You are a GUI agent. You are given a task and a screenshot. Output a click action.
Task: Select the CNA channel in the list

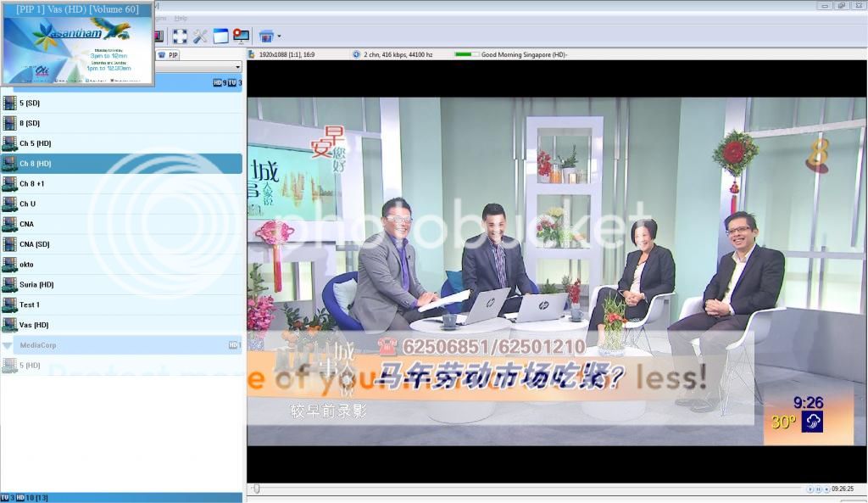click(x=51, y=224)
